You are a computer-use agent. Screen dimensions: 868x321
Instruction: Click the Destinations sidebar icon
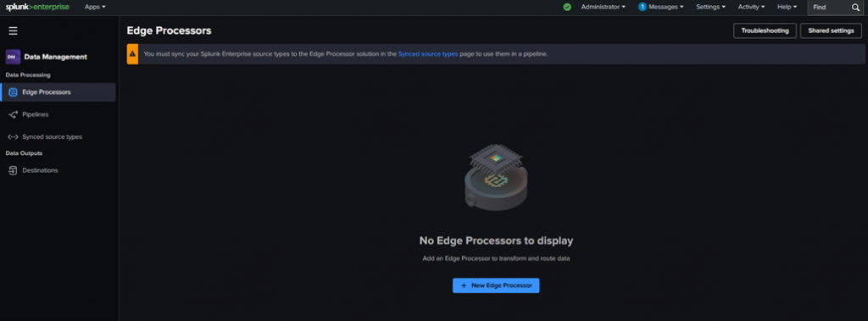tap(14, 170)
